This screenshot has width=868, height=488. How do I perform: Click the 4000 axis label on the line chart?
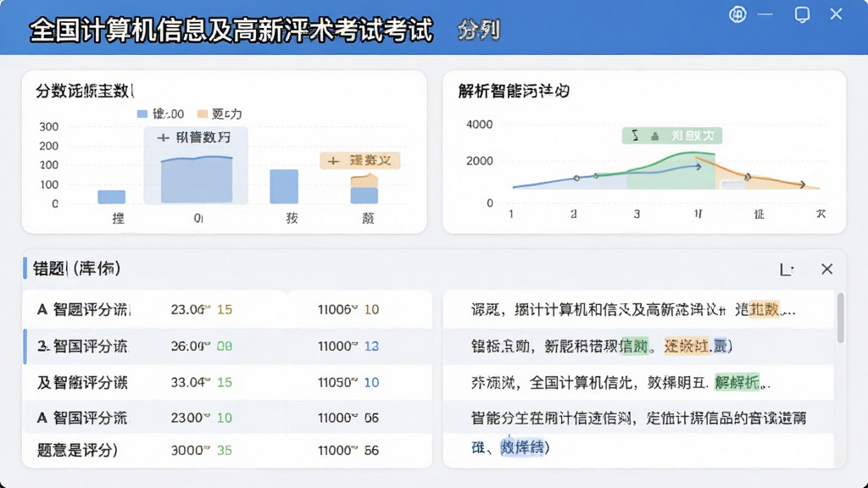(x=480, y=125)
